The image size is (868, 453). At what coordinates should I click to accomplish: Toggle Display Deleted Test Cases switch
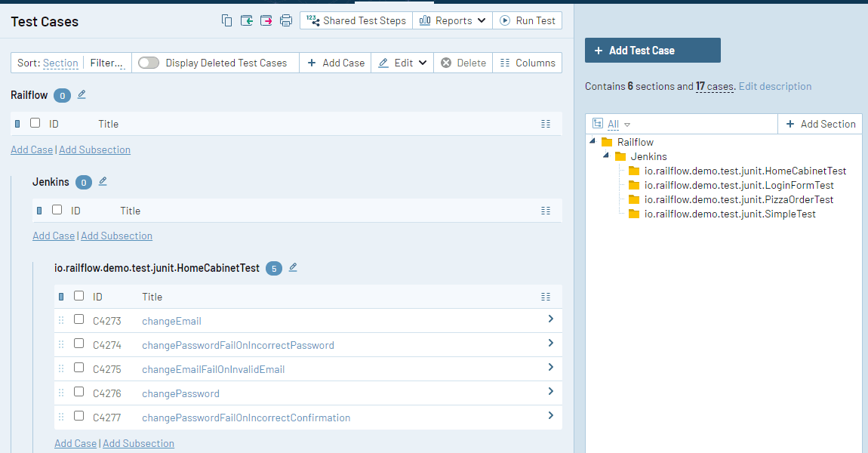149,63
